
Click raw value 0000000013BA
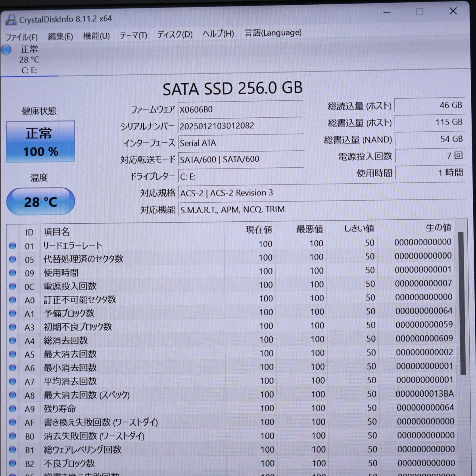(x=425, y=394)
